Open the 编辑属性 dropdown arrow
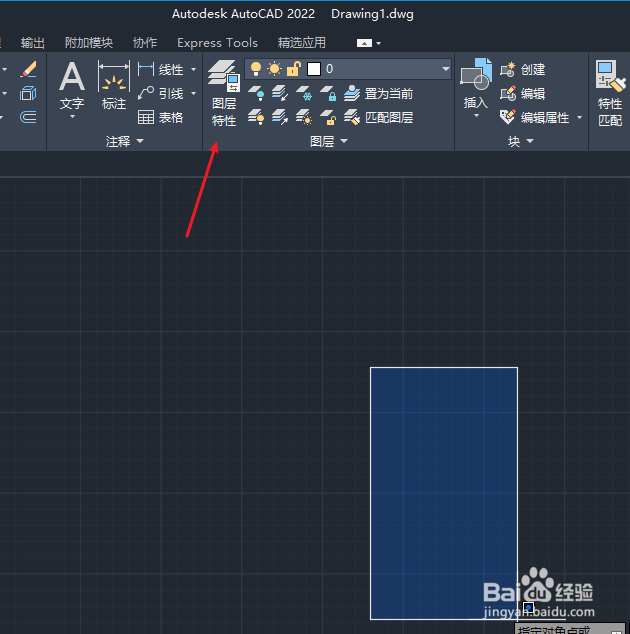 (579, 117)
